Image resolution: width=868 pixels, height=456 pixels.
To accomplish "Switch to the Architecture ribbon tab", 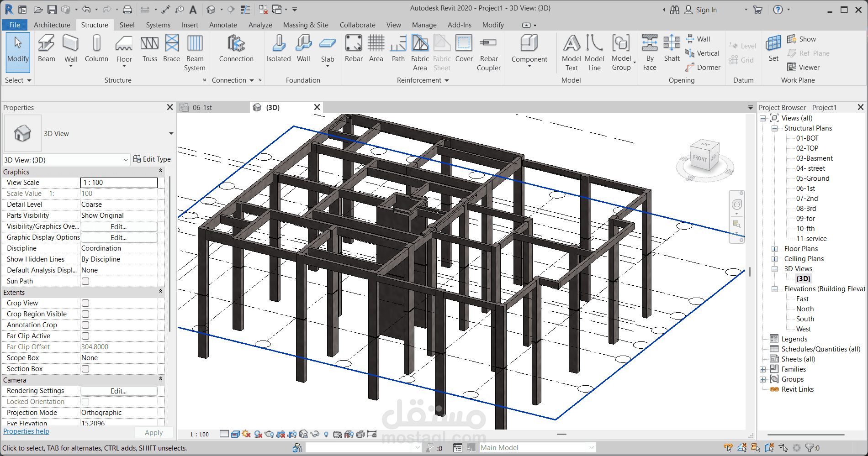I will pyautogui.click(x=52, y=25).
